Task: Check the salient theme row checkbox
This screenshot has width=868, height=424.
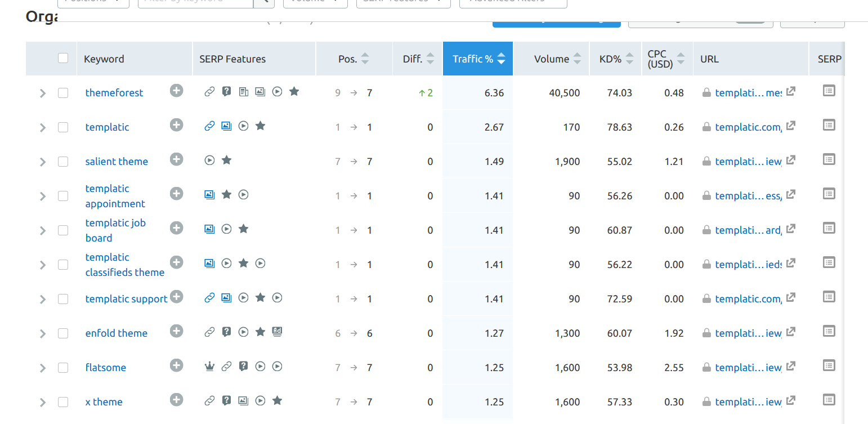Action: click(63, 162)
